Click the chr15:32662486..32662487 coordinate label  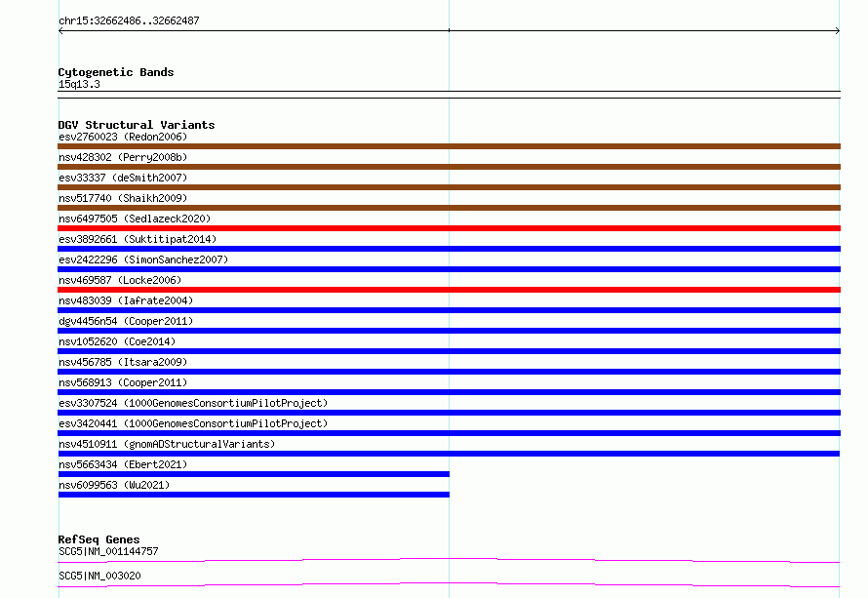click(129, 20)
